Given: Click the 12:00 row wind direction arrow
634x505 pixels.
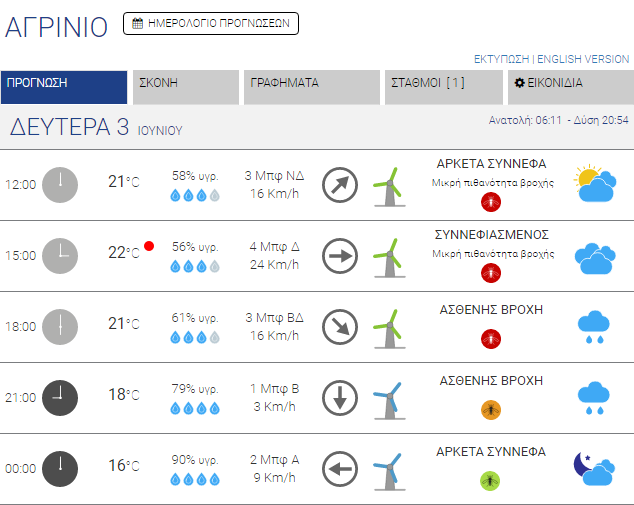Looking at the screenshot, I should point(340,184).
